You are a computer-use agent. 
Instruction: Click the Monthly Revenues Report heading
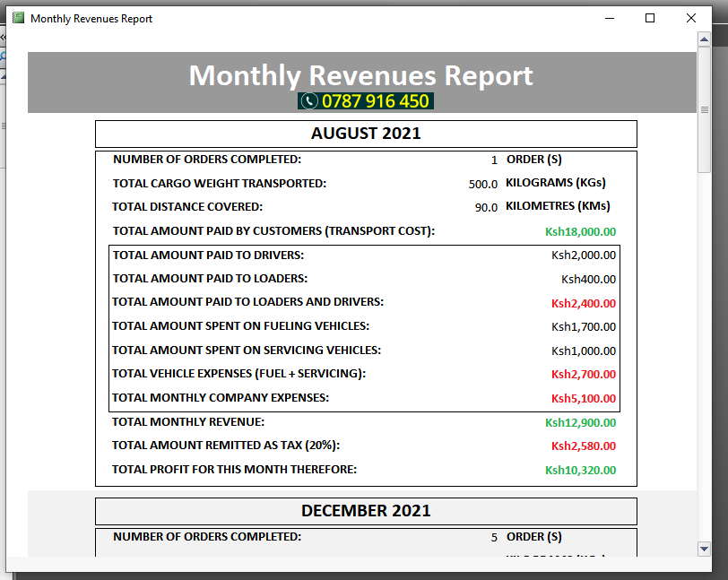point(360,75)
